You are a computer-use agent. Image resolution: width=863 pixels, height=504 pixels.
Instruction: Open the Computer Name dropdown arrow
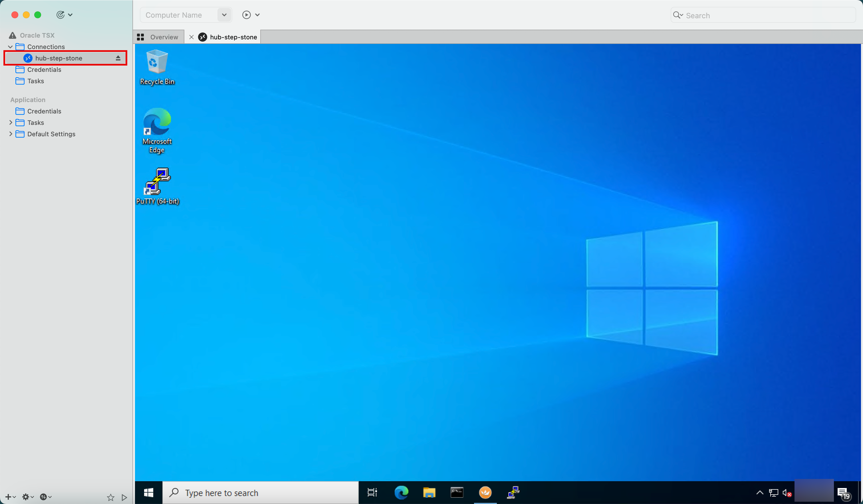[224, 15]
